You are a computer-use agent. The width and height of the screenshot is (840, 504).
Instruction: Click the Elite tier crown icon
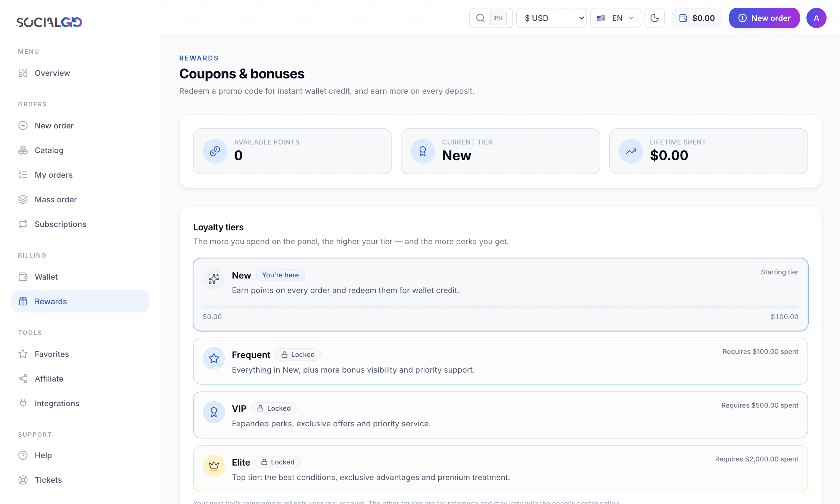(x=214, y=466)
